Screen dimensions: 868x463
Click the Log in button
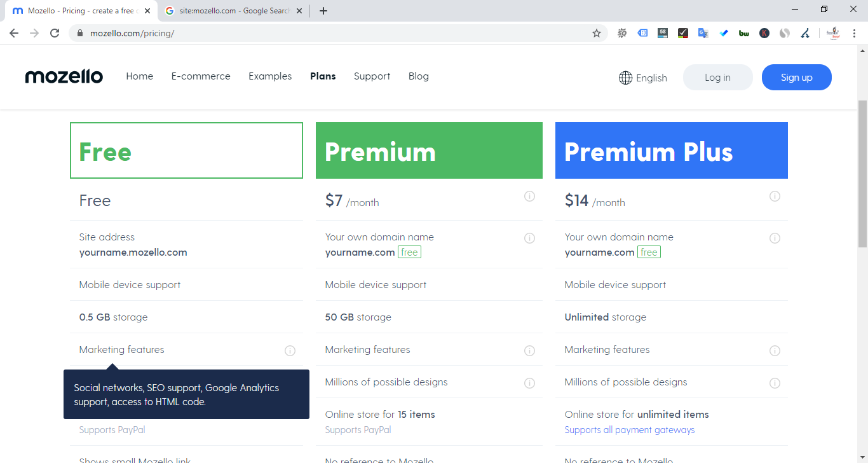pyautogui.click(x=718, y=77)
